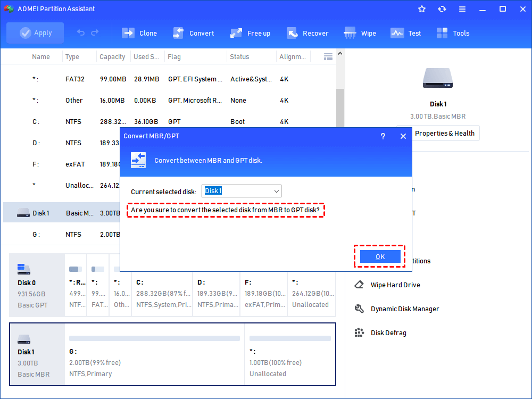Click the refresh icon in title bar

[x=442, y=9]
